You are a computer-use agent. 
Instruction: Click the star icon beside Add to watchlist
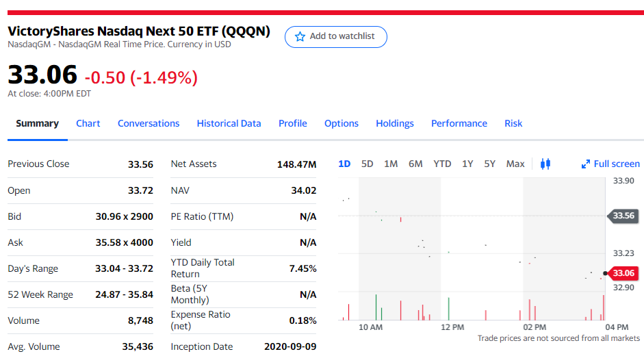click(300, 36)
